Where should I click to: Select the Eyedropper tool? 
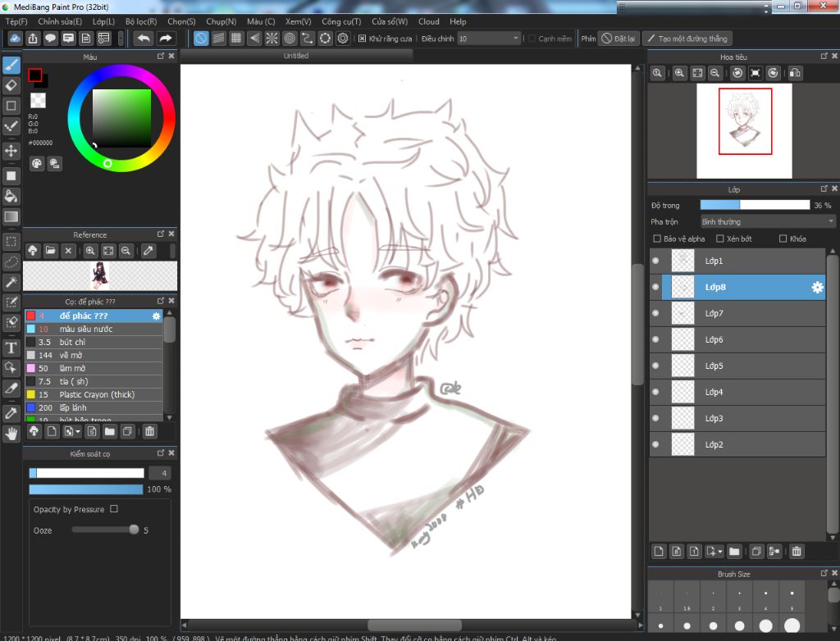[x=11, y=413]
